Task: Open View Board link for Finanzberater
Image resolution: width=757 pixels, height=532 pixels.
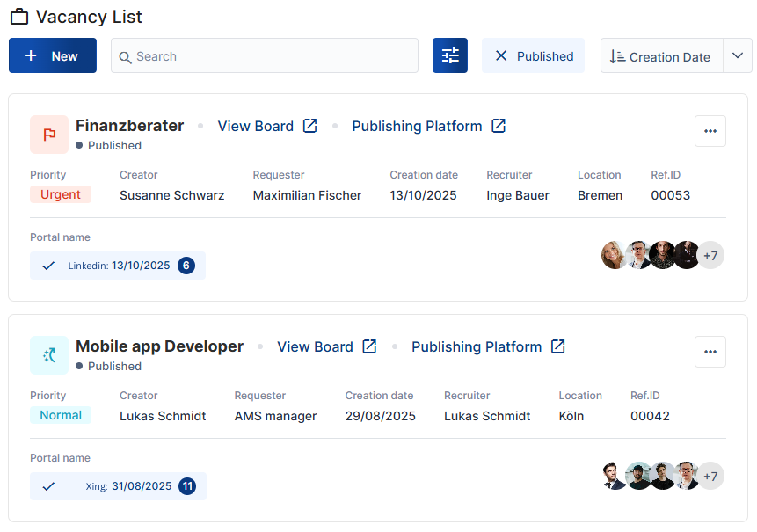Action: 255,126
